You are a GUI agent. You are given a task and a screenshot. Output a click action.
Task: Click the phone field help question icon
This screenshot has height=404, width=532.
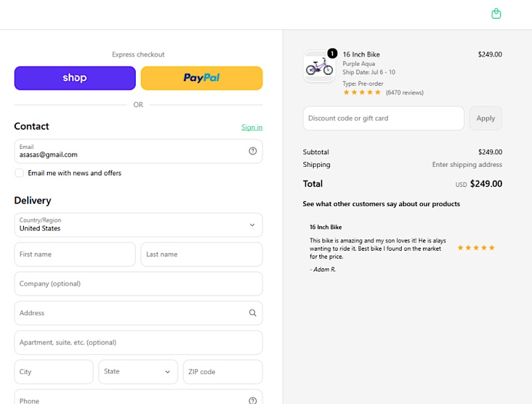coord(253,401)
